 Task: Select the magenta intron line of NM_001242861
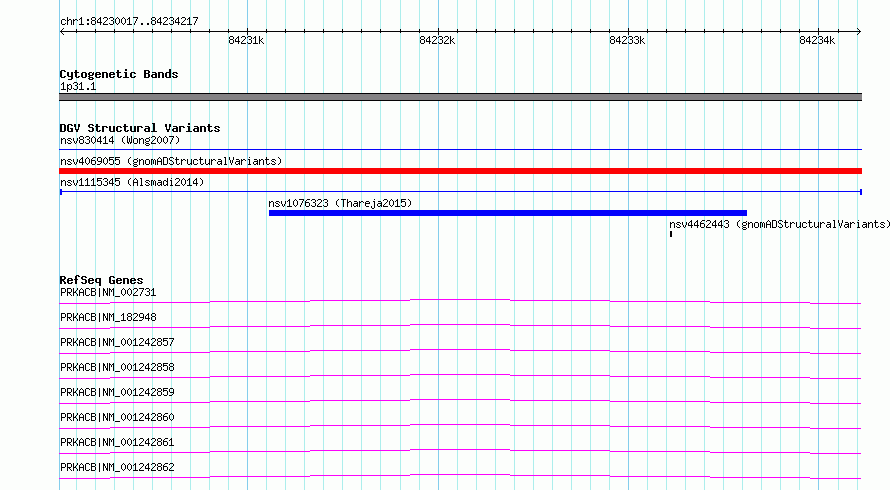pyautogui.click(x=460, y=451)
